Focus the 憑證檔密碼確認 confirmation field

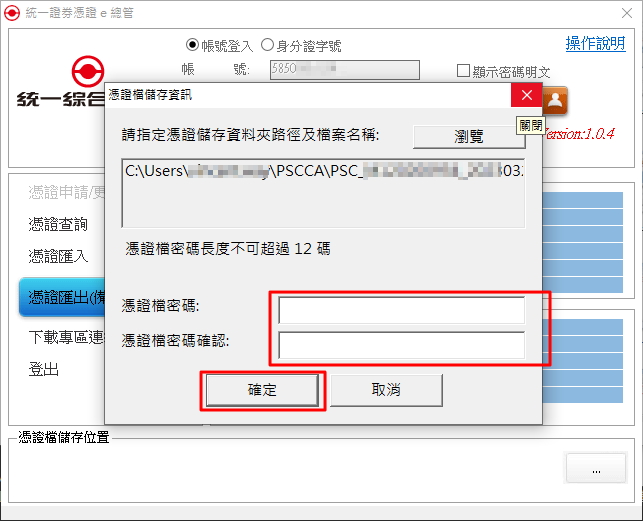401,345
